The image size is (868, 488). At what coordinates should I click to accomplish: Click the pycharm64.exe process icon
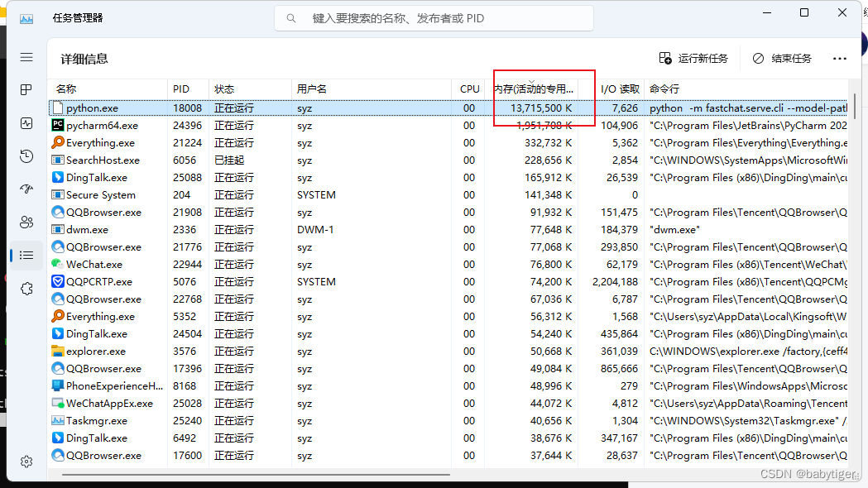58,126
